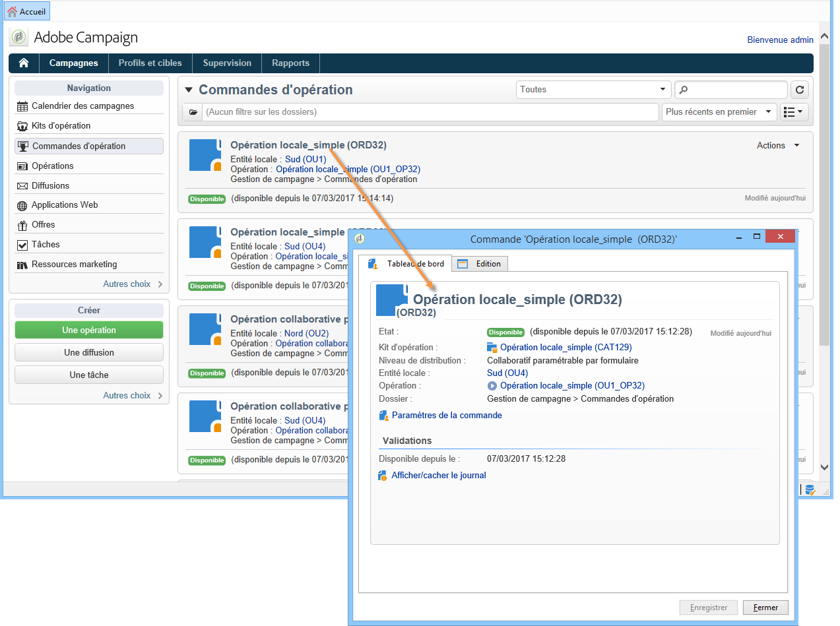
Task: Click the third order's thumbnail, Opération collaborative
Action: click(205, 330)
